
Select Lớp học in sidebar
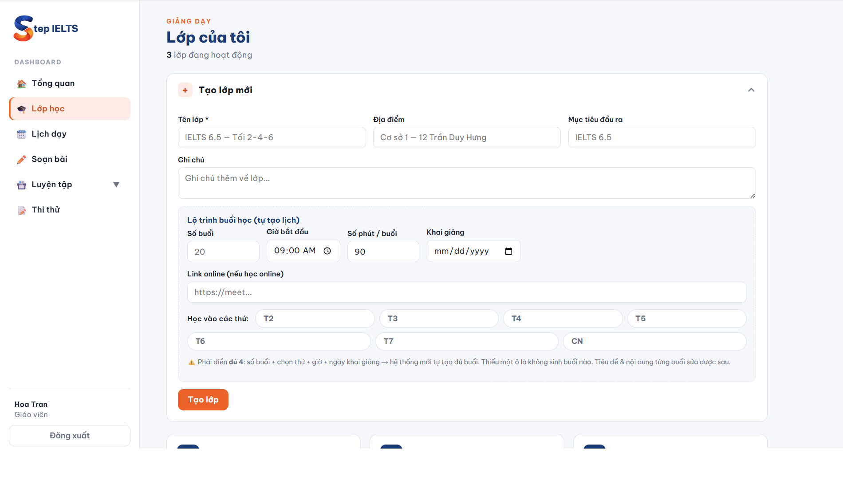pyautogui.click(x=70, y=109)
